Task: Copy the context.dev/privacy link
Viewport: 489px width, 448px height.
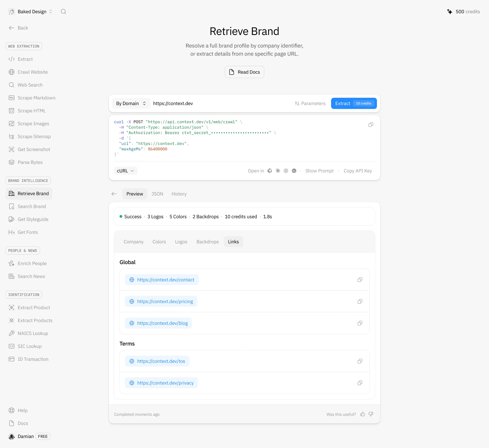Action: point(360,383)
